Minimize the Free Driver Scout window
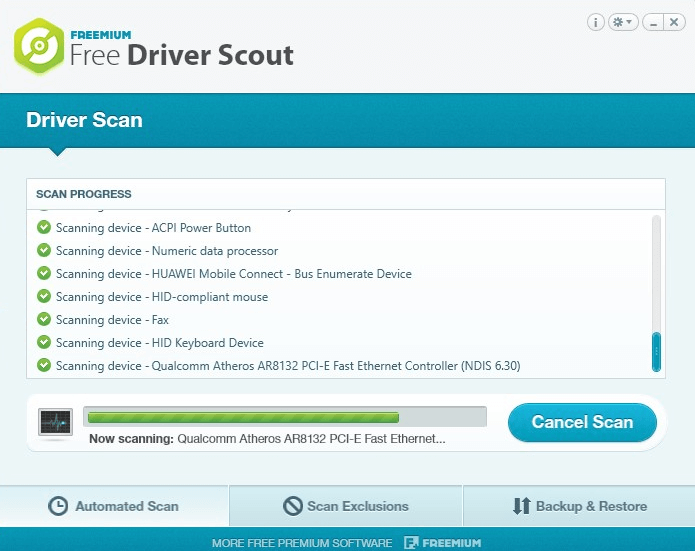The width and height of the screenshot is (695, 551). [653, 22]
